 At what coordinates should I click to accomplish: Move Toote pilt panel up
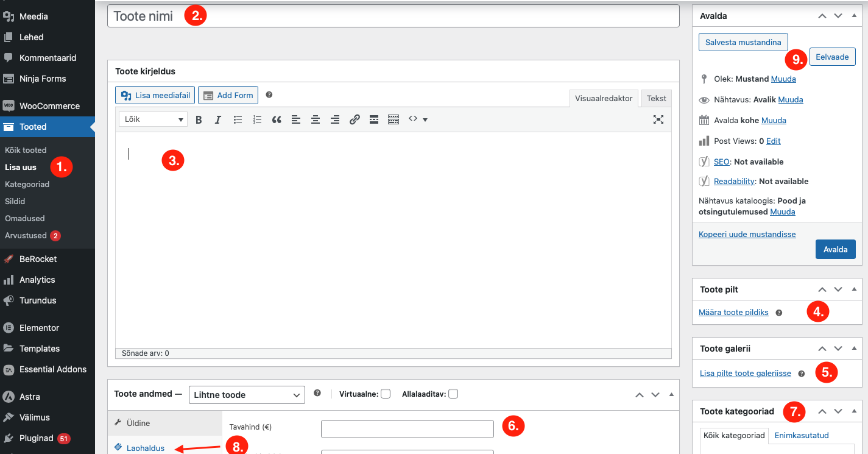[822, 289]
